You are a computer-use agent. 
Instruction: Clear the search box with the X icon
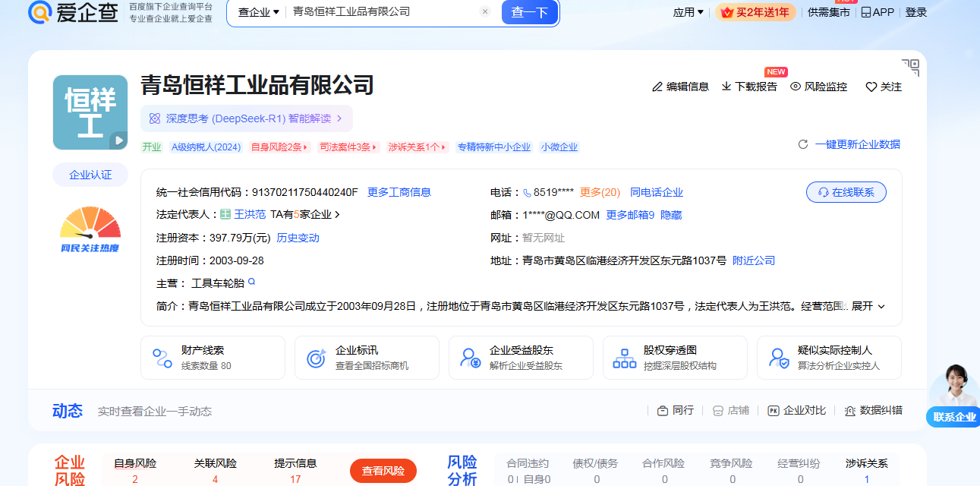tap(485, 11)
